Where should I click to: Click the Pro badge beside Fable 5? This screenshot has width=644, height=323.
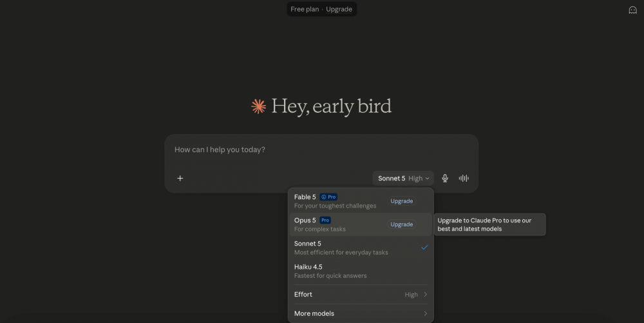[x=328, y=197]
